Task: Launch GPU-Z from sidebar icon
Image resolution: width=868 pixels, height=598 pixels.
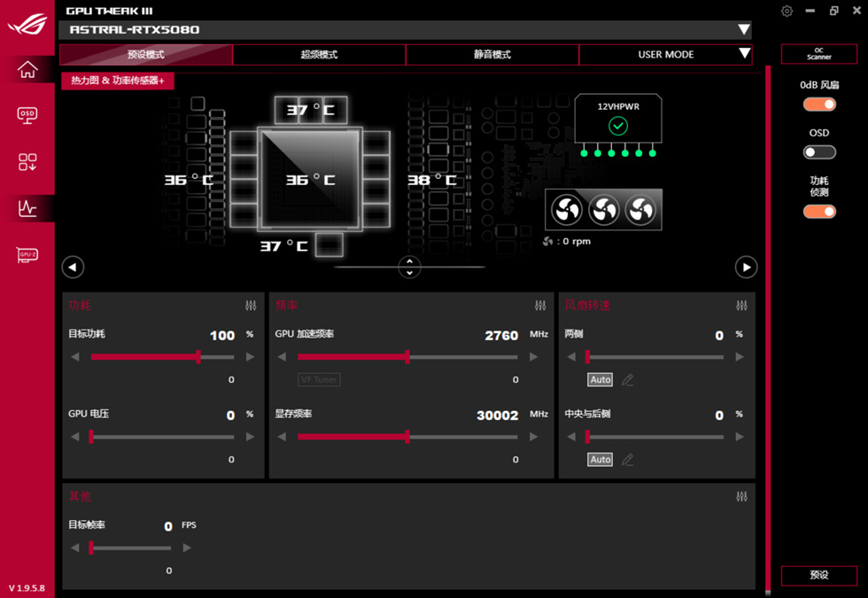Action: pos(27,255)
